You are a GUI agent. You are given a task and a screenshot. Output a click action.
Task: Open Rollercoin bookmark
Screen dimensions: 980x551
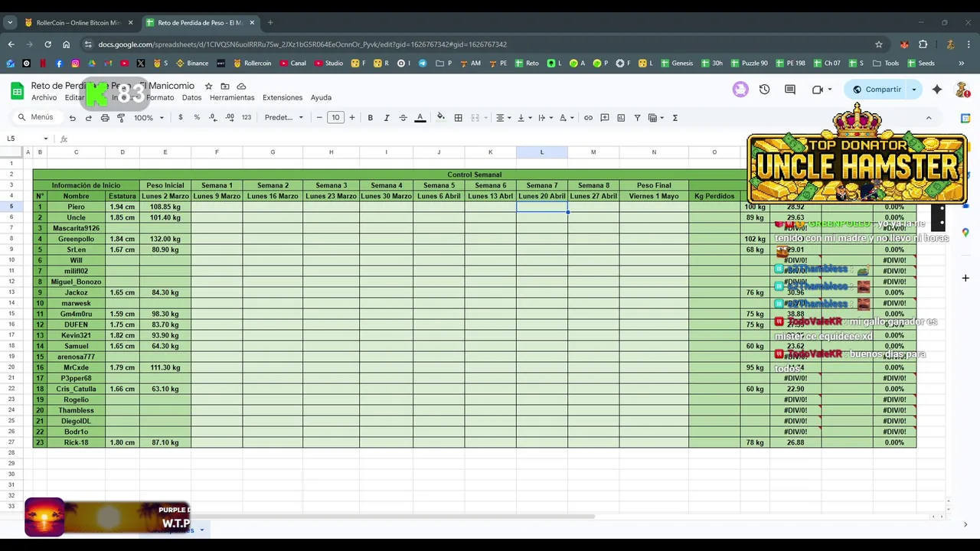click(x=252, y=64)
